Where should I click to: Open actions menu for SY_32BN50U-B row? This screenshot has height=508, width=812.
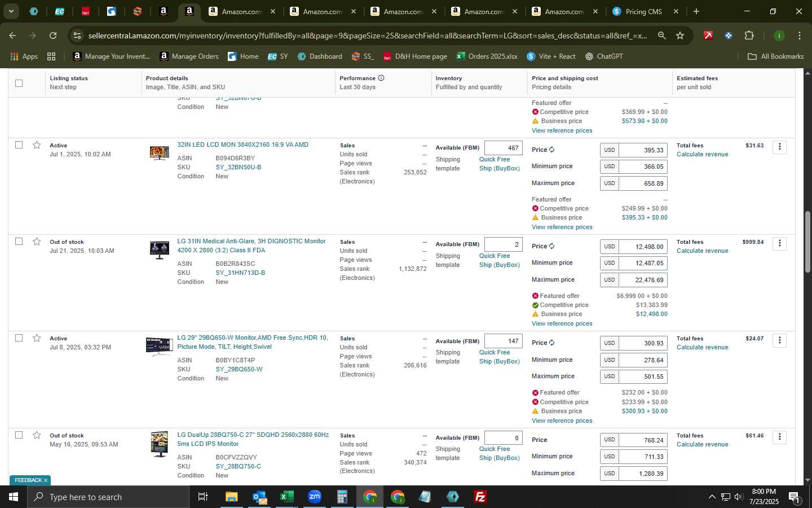pyautogui.click(x=779, y=147)
